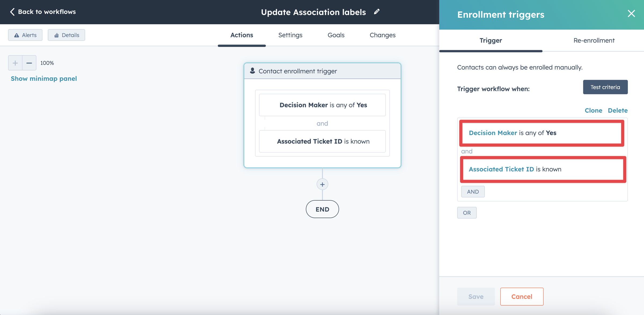Zoom in on the workflow canvas

tap(15, 63)
